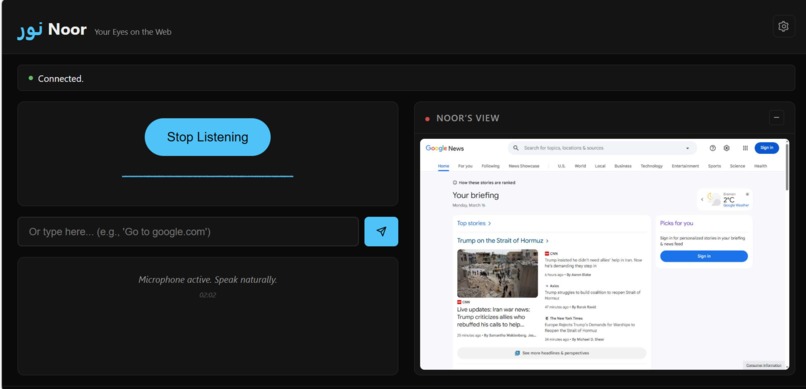
Task: Select the For you tab
Action: click(465, 166)
